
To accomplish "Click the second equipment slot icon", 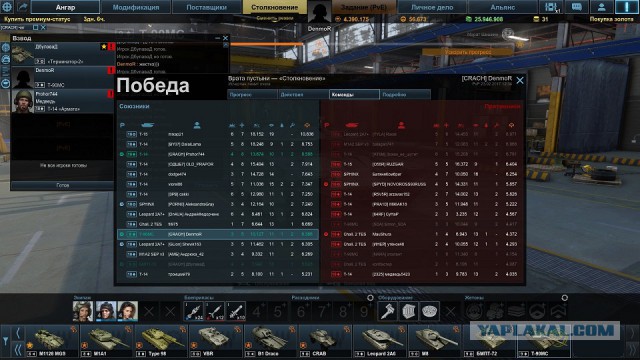I will pyautogui.click(x=409, y=311).
